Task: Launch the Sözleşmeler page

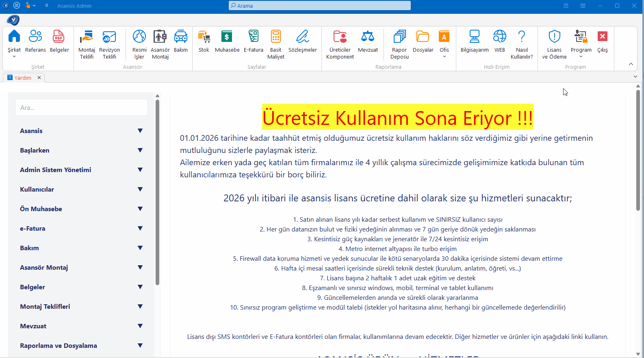Action: [302, 37]
